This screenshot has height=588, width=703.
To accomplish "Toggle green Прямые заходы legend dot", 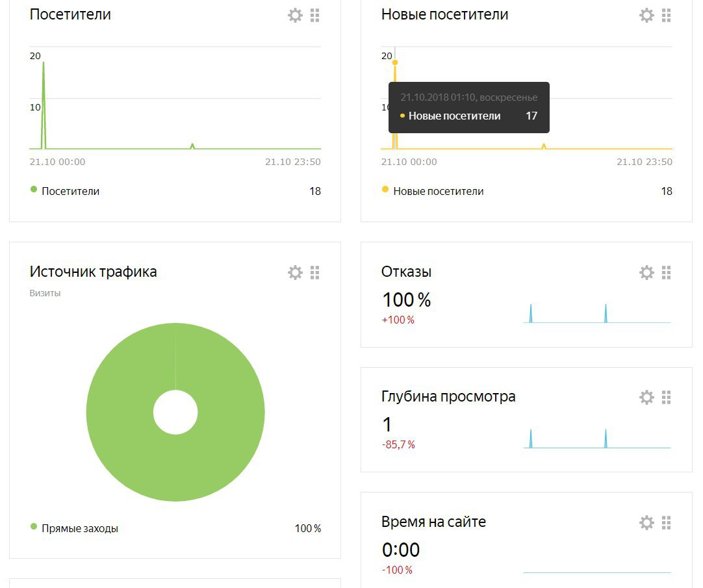I will click(x=34, y=526).
